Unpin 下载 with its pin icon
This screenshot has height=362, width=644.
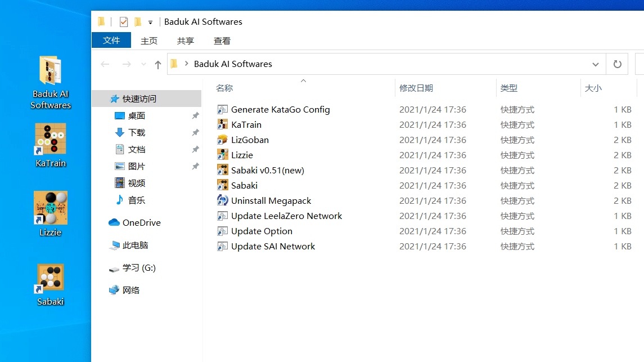coord(196,133)
